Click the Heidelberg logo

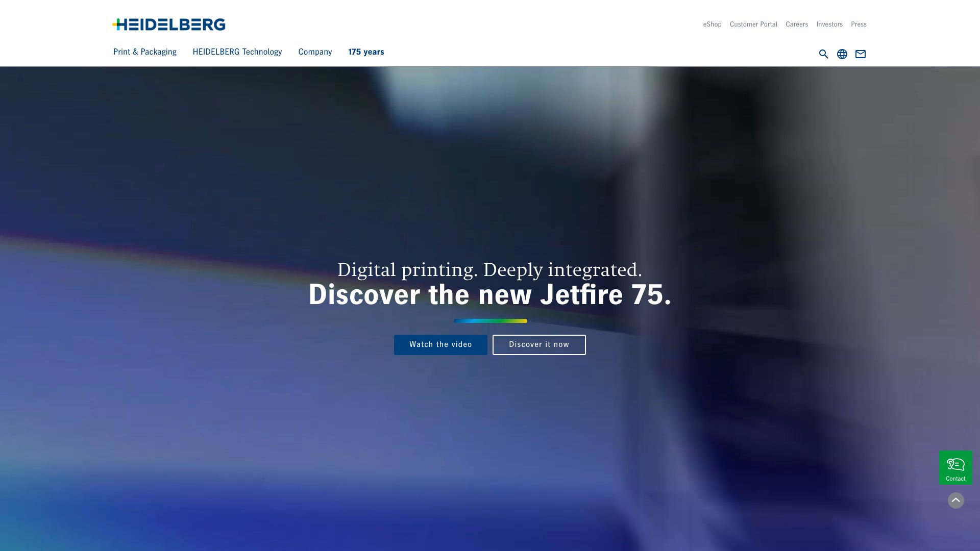(169, 24)
